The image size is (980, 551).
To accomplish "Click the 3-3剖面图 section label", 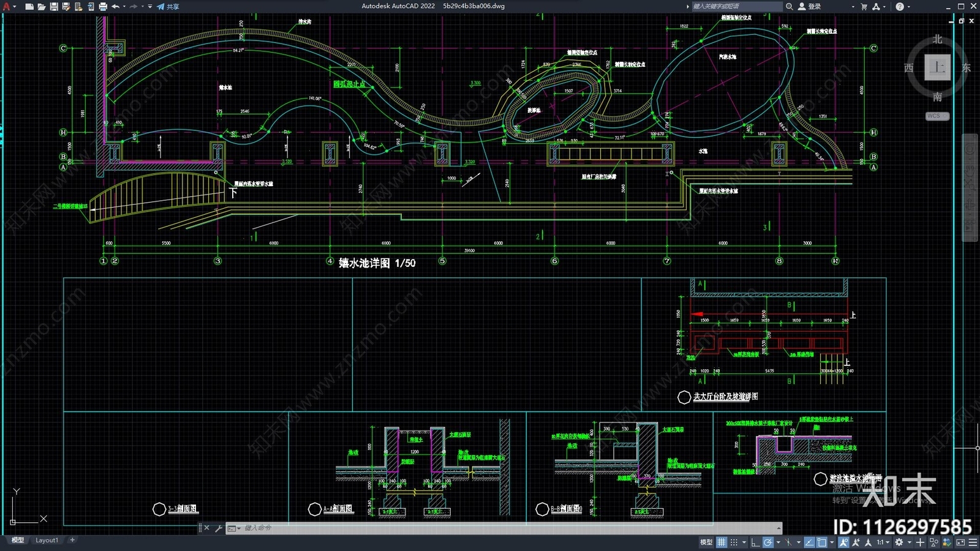I will pyautogui.click(x=183, y=509).
